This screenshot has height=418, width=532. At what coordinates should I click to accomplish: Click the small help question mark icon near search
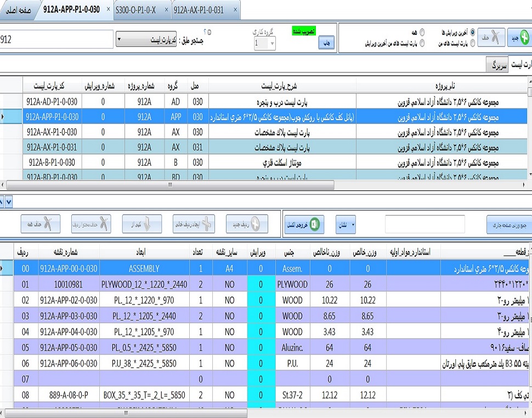(205, 31)
